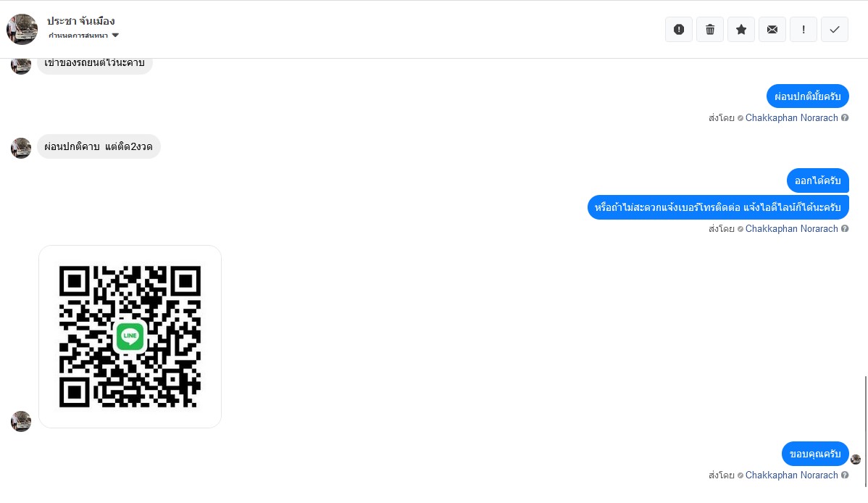This screenshot has height=503, width=868.
Task: Select the ออกได้ครับ message bubble
Action: point(817,180)
